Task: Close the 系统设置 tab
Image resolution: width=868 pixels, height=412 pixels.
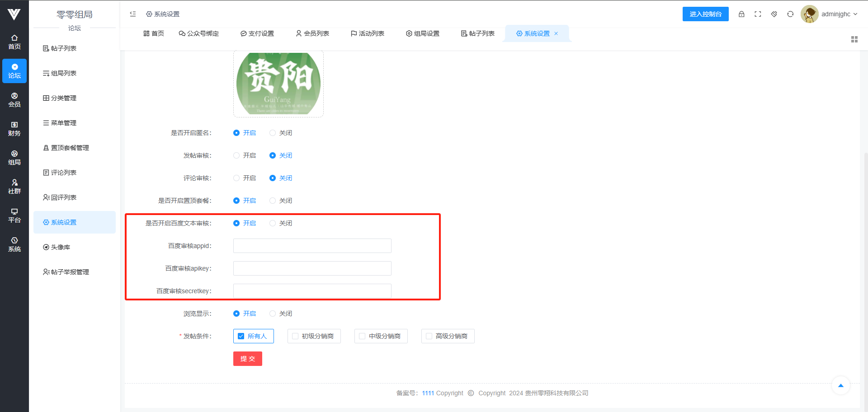Action: pyautogui.click(x=556, y=33)
